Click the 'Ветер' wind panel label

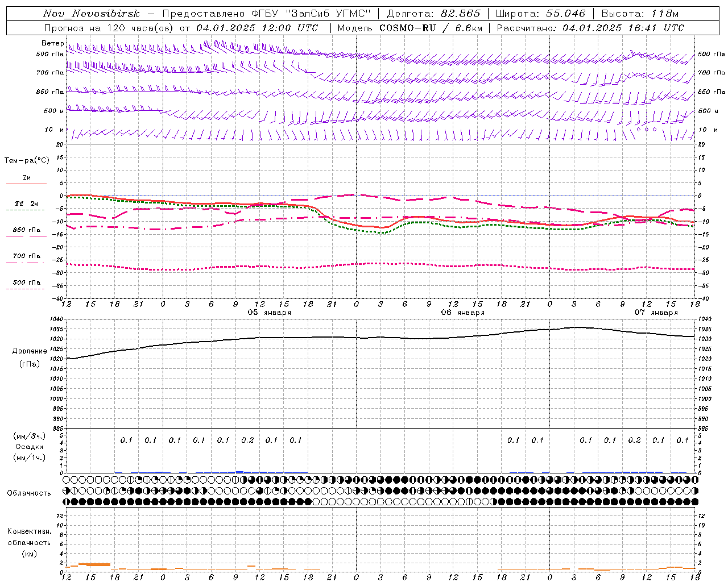coord(52,43)
